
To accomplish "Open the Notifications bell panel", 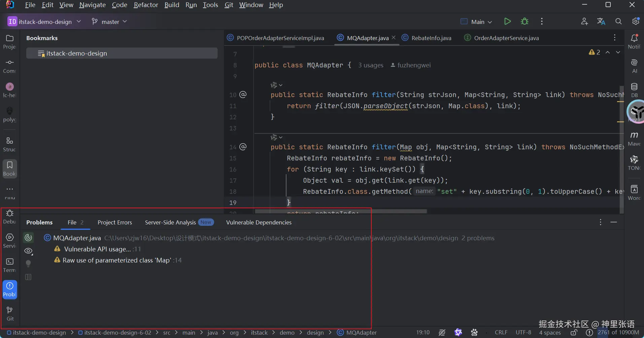I will pyautogui.click(x=634, y=42).
